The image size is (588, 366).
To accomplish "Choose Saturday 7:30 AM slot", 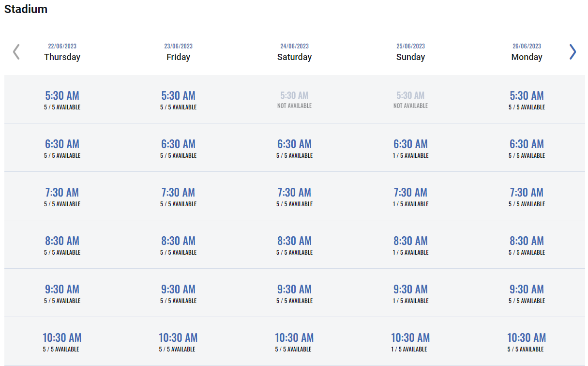I will [x=294, y=196].
